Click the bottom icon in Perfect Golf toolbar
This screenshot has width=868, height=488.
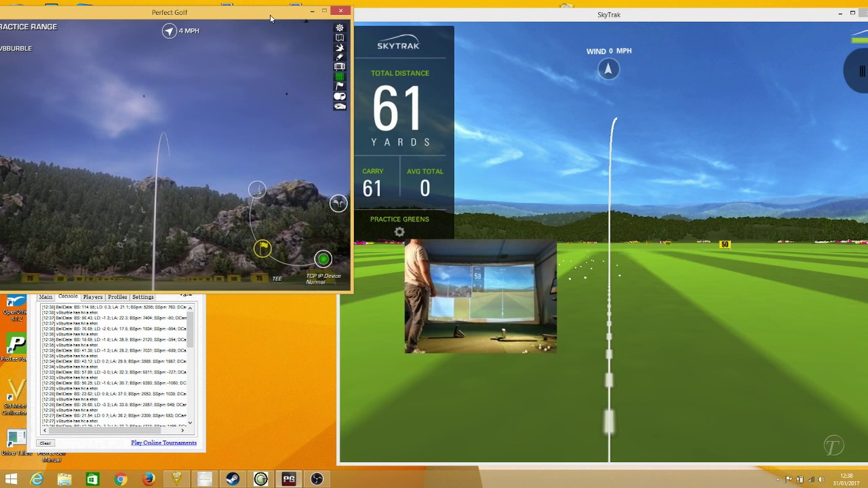(x=340, y=106)
